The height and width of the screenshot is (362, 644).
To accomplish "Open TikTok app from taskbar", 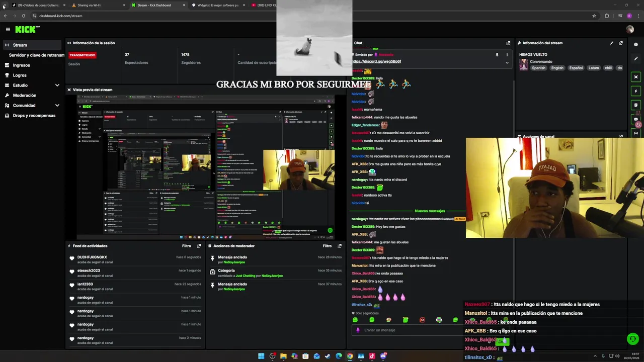I will pyautogui.click(x=372, y=356).
